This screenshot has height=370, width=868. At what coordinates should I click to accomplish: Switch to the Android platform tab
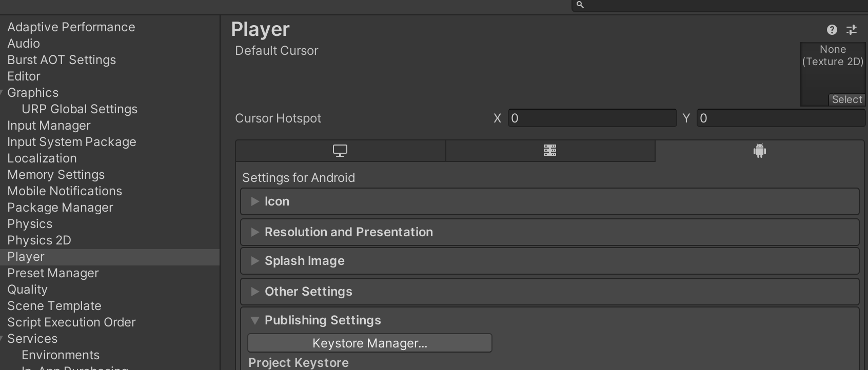760,151
